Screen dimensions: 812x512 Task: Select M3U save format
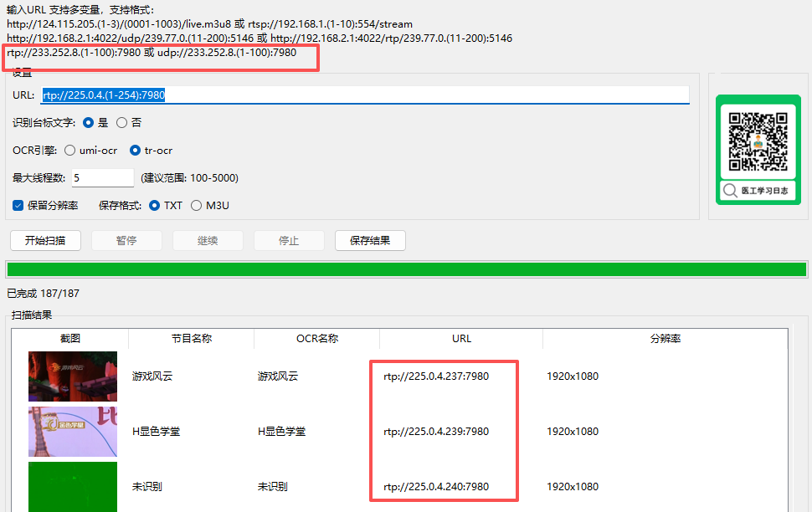point(197,205)
